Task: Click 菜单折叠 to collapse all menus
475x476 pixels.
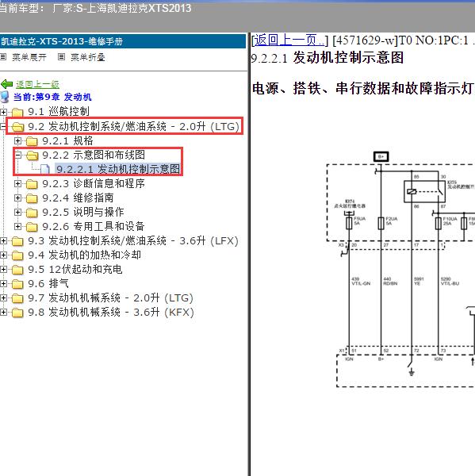Action: click(x=88, y=57)
